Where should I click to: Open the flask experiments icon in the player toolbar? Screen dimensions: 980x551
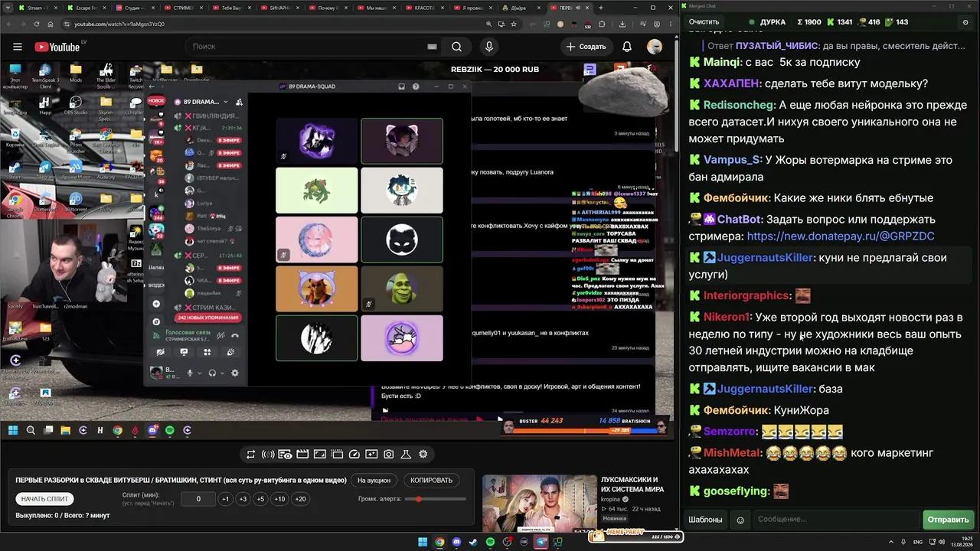pyautogui.click(x=406, y=455)
